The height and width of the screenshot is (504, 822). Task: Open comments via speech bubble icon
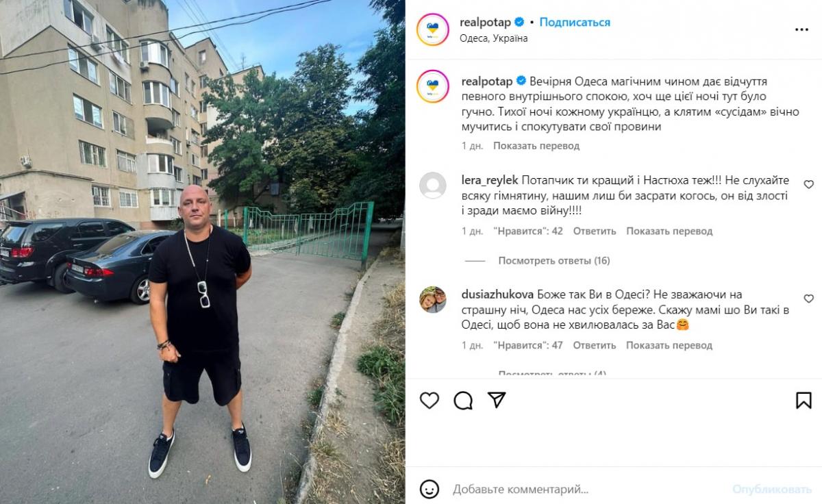pyautogui.click(x=463, y=401)
